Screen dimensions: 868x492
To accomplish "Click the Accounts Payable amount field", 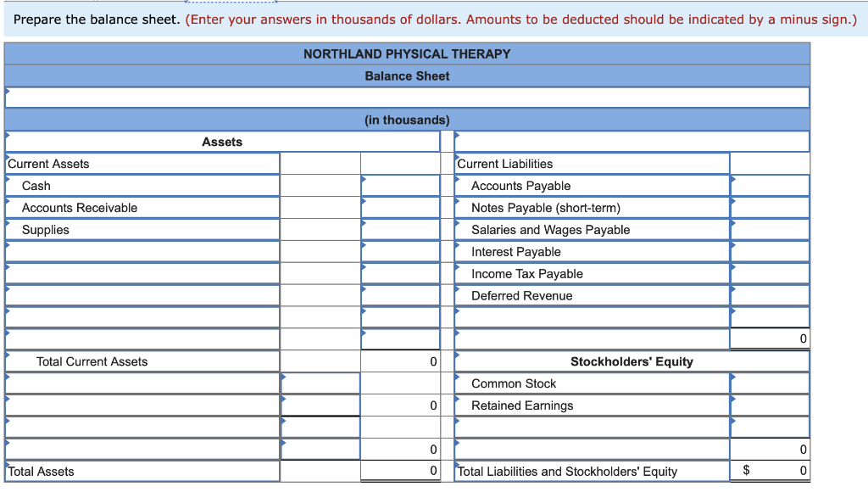I will [770, 186].
